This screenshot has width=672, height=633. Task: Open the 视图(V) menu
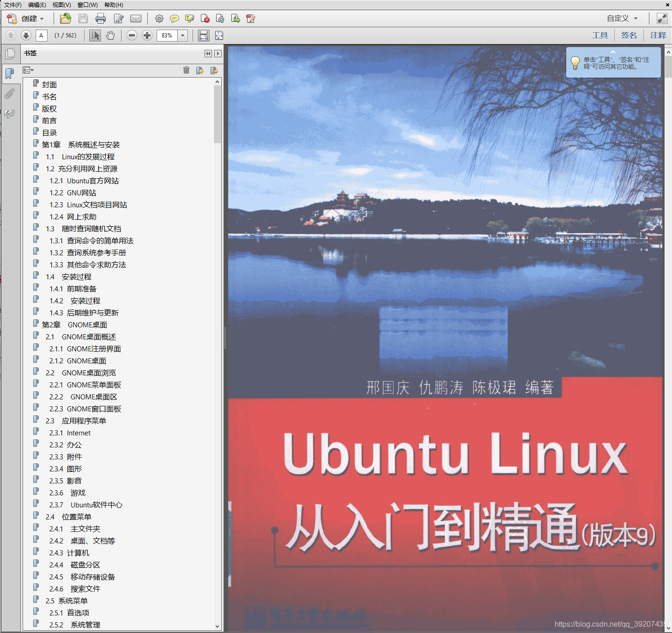(61, 5)
